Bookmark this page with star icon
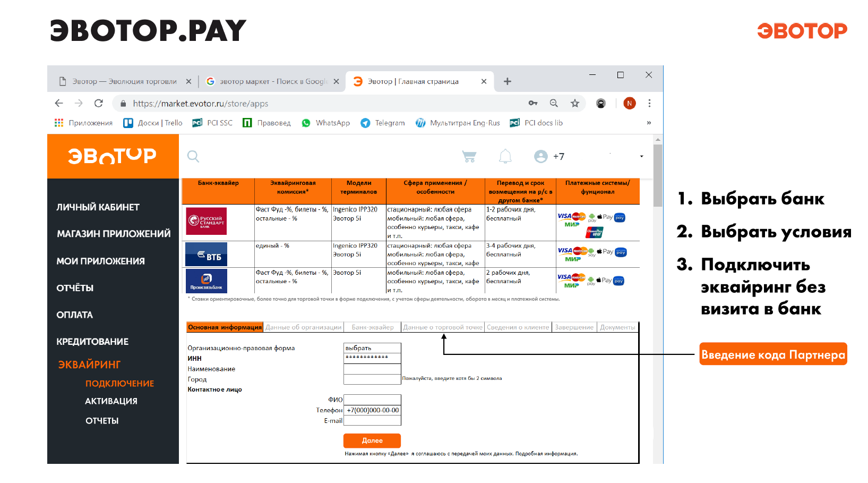 [575, 103]
